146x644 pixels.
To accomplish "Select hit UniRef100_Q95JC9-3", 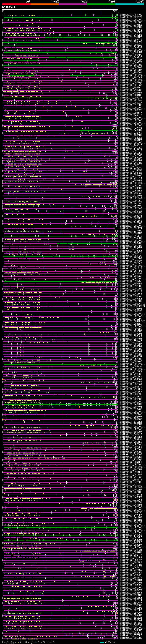I will [132, 306].
